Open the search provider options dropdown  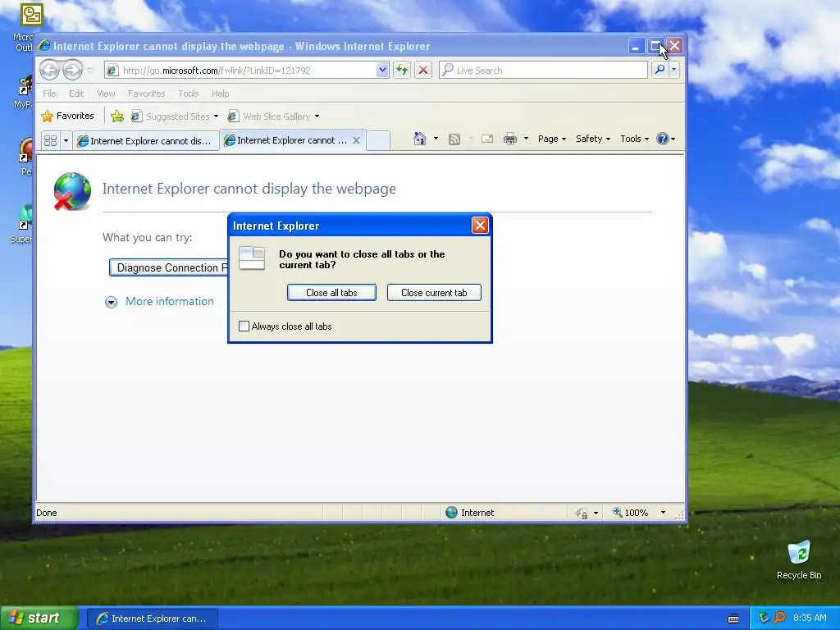point(674,70)
